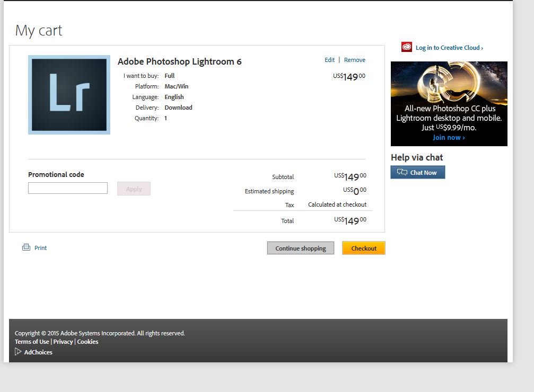Click the 'Download' delivery value
This screenshot has width=534, height=392.
[179, 108]
